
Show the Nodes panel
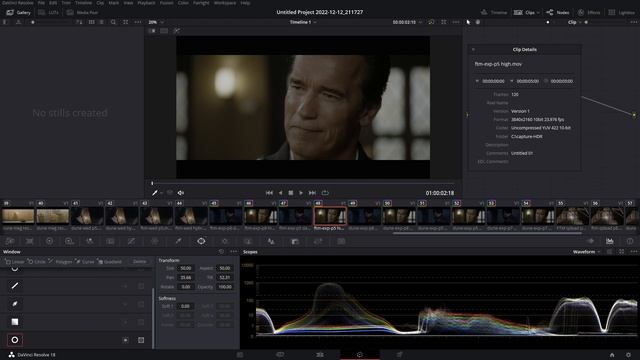click(x=558, y=13)
